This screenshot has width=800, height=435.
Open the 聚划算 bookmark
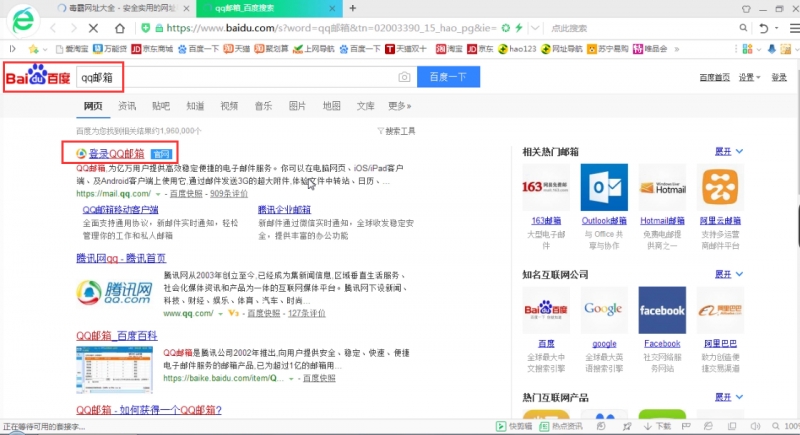click(x=271, y=49)
